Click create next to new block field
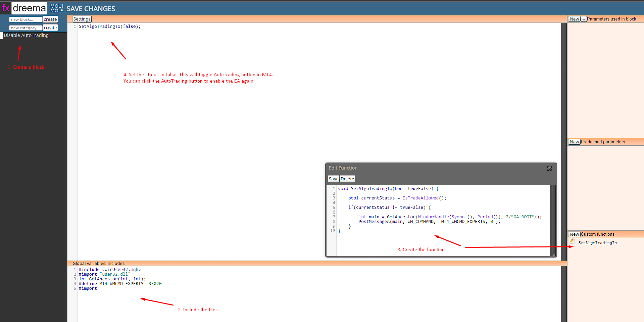The image size is (644, 322). 50,19
